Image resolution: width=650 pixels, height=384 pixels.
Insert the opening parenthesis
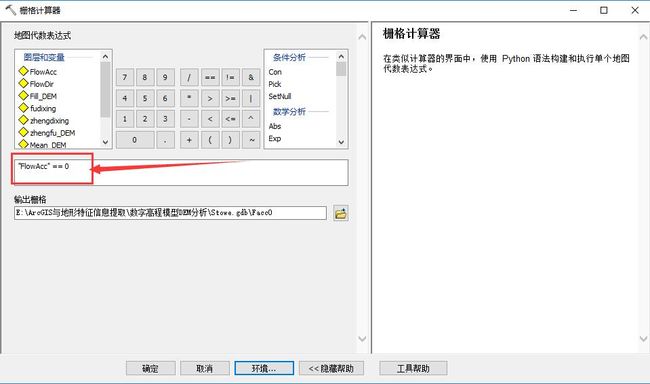tap(210, 140)
